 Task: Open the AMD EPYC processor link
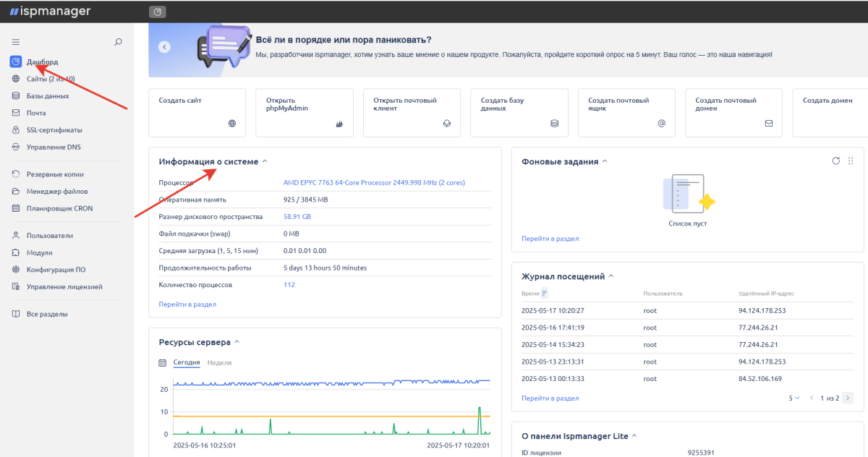[374, 183]
